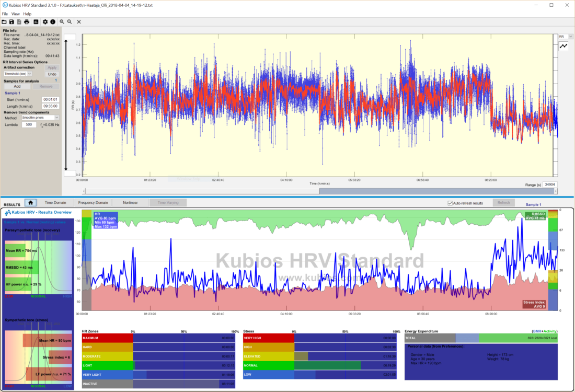575x392 pixels.
Task: Click the MODERATE HR zone label
Action: coord(108,356)
